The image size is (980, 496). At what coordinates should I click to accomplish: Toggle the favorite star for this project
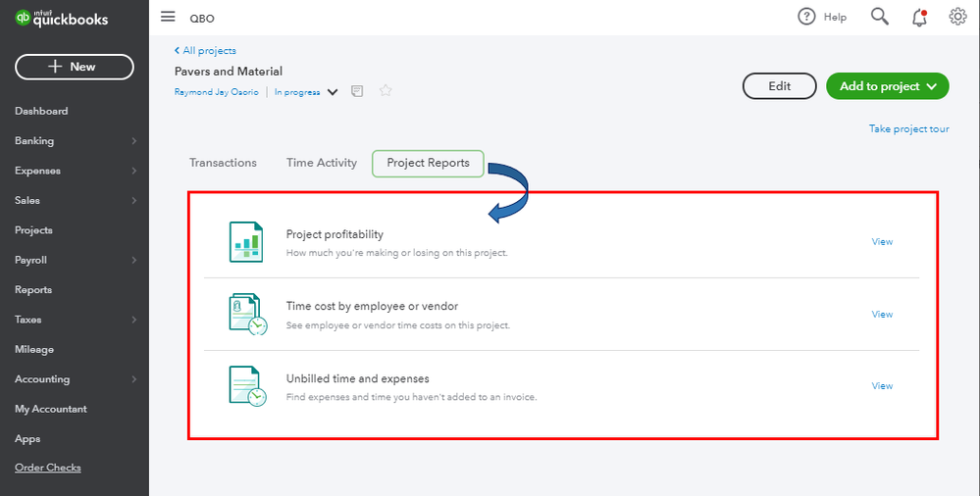click(x=386, y=91)
